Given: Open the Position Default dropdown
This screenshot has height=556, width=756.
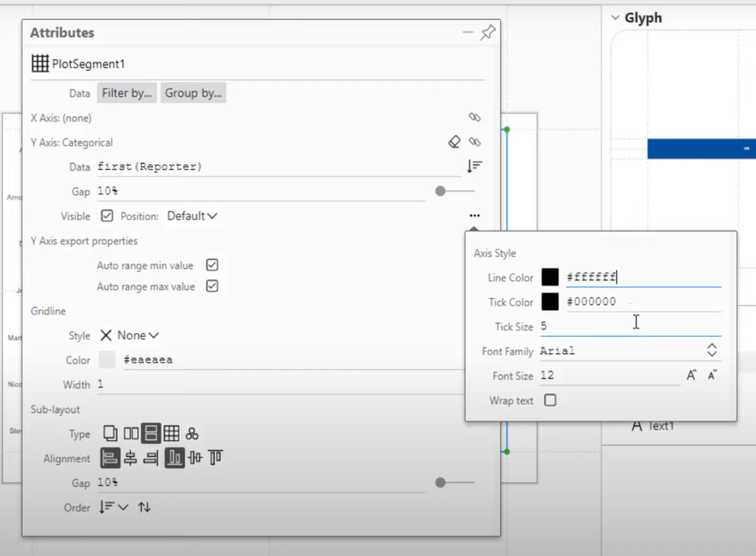Looking at the screenshot, I should click(x=192, y=216).
